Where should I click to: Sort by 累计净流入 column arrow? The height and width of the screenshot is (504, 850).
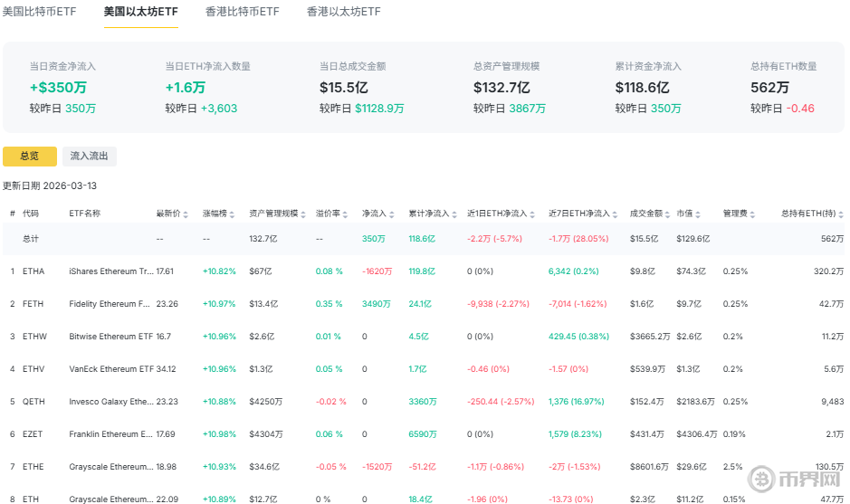pyautogui.click(x=454, y=214)
